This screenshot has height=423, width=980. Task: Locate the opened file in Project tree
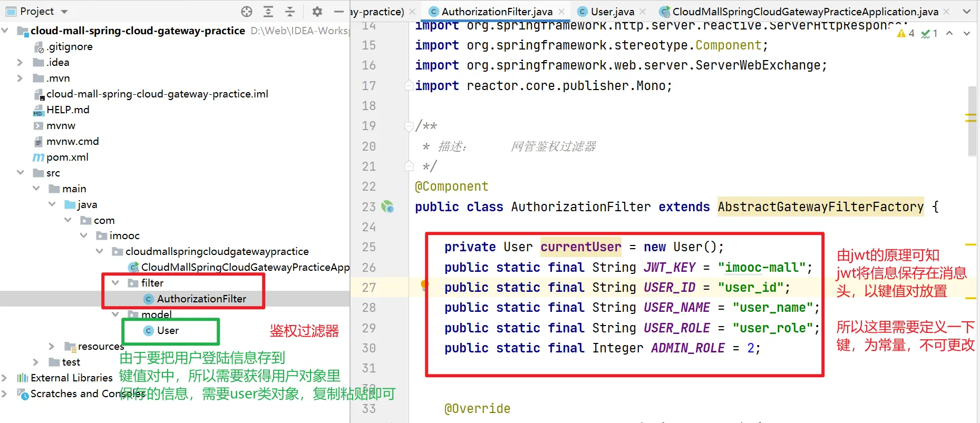coord(247,12)
